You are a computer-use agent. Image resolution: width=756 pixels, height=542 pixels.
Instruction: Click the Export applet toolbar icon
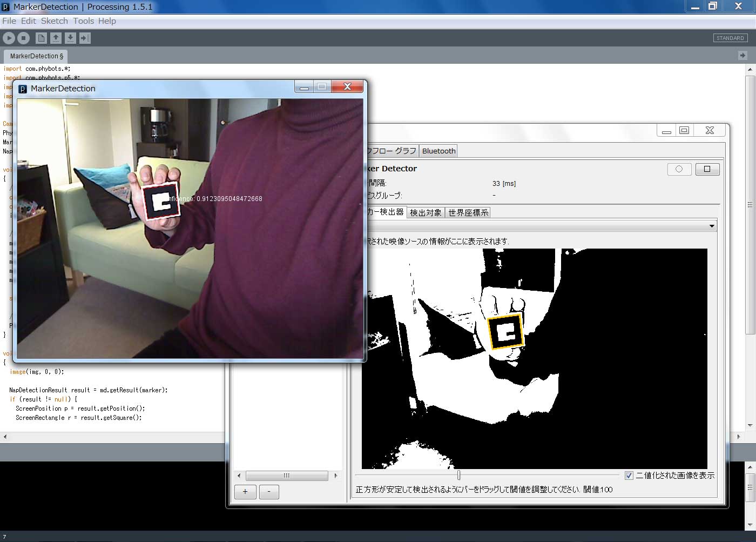click(85, 38)
